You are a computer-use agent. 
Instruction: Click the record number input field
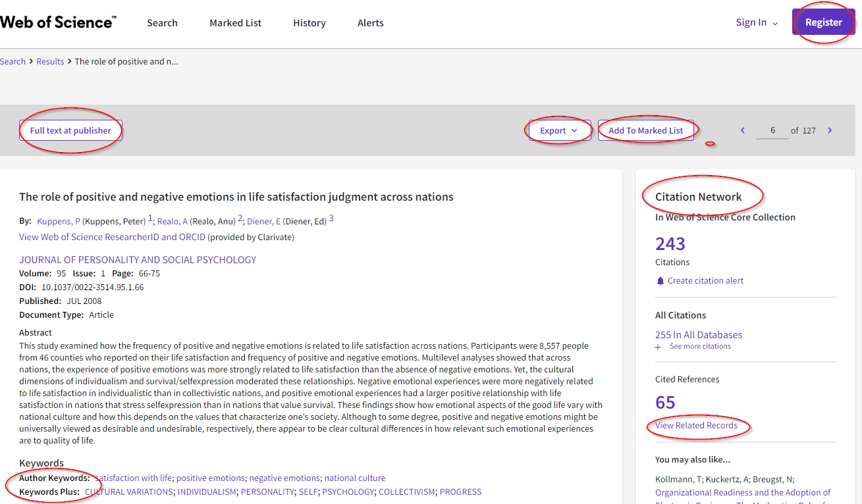tap(772, 130)
